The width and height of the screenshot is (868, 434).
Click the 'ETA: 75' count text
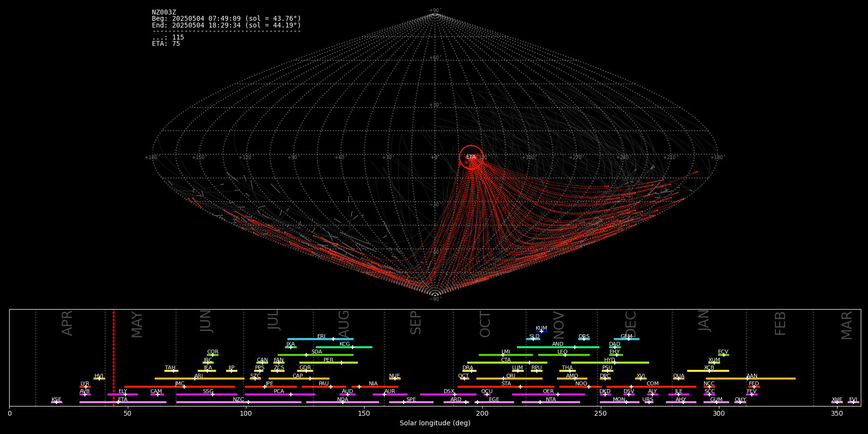point(166,43)
